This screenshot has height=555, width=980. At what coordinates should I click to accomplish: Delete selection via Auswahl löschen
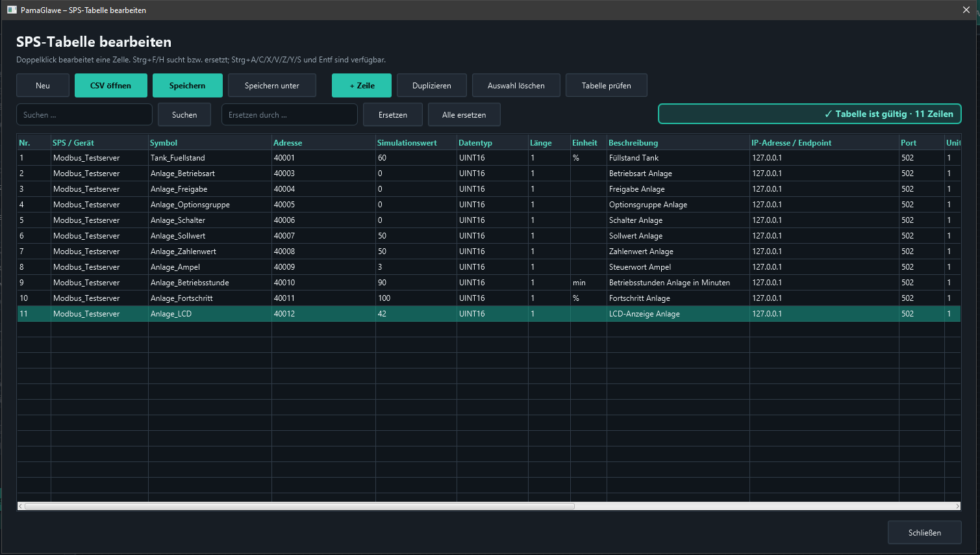pos(516,85)
